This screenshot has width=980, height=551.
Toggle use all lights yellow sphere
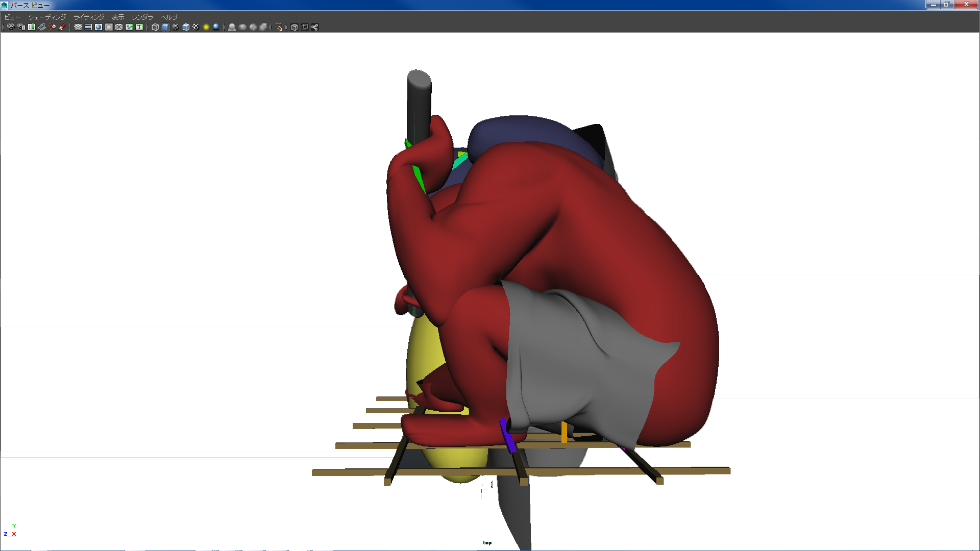click(206, 27)
